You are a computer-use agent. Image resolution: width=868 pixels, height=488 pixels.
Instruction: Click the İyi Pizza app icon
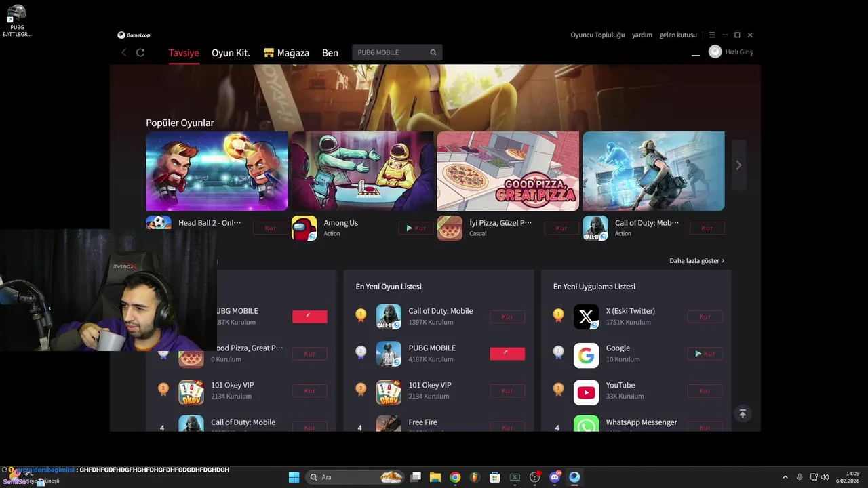point(450,228)
